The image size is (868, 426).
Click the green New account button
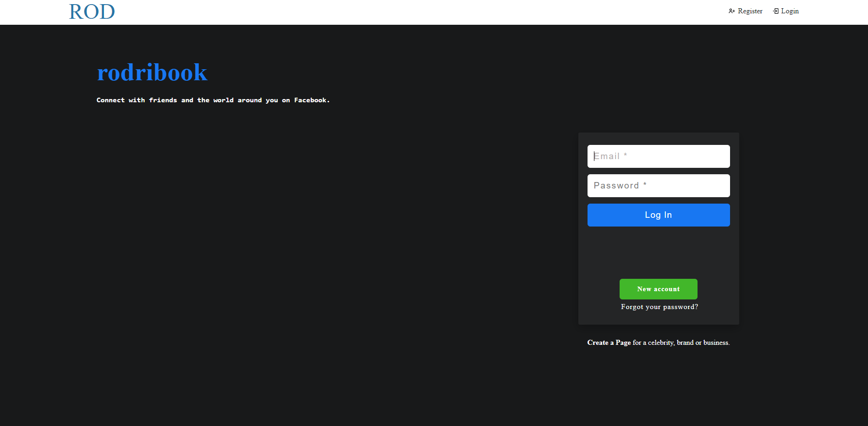click(x=658, y=289)
